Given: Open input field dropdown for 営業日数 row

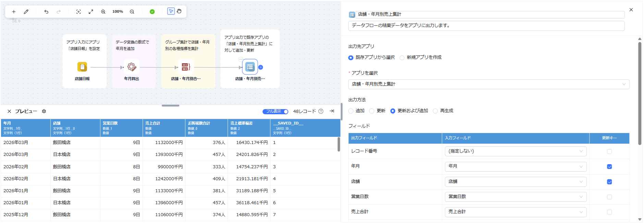Looking at the screenshot, I should coord(515,197).
